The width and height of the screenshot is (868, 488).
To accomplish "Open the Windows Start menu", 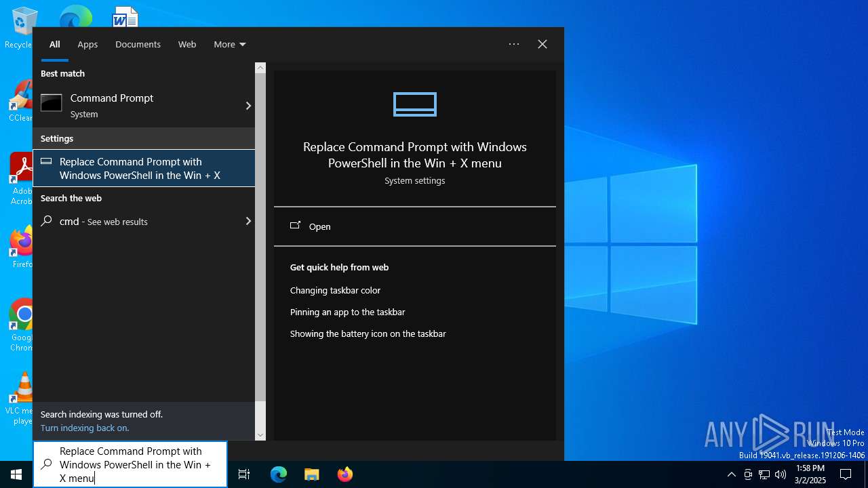I will tap(16, 474).
